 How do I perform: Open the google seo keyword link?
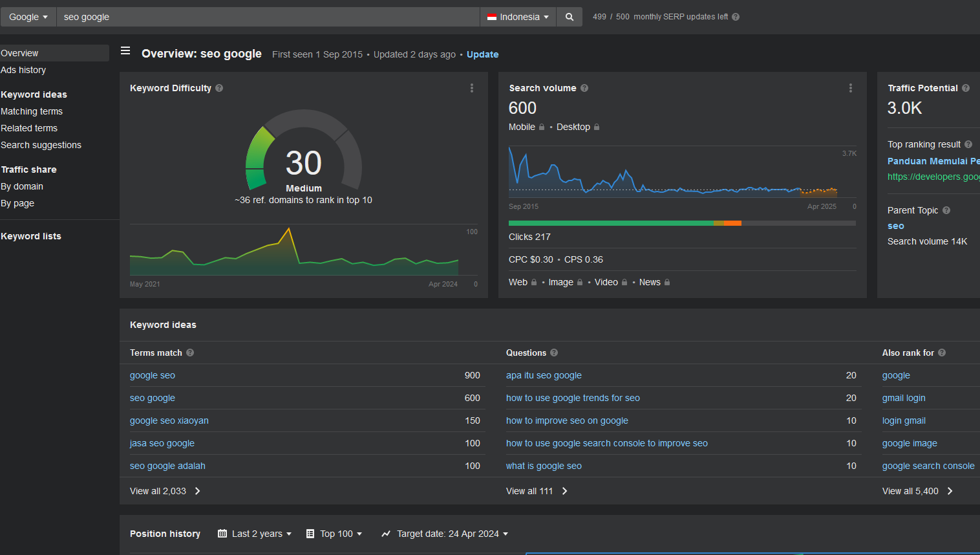pyautogui.click(x=153, y=375)
